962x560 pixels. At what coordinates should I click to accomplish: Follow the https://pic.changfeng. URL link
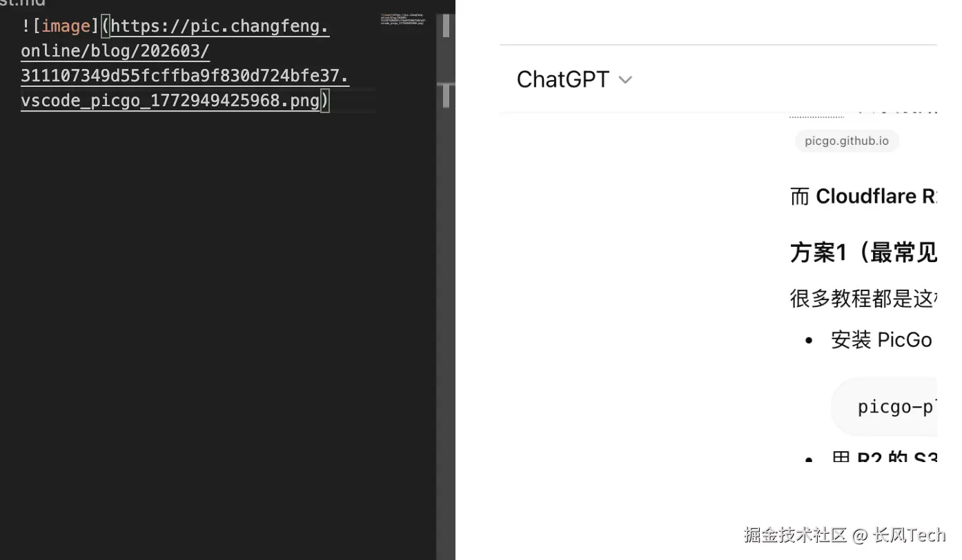pyautogui.click(x=219, y=26)
